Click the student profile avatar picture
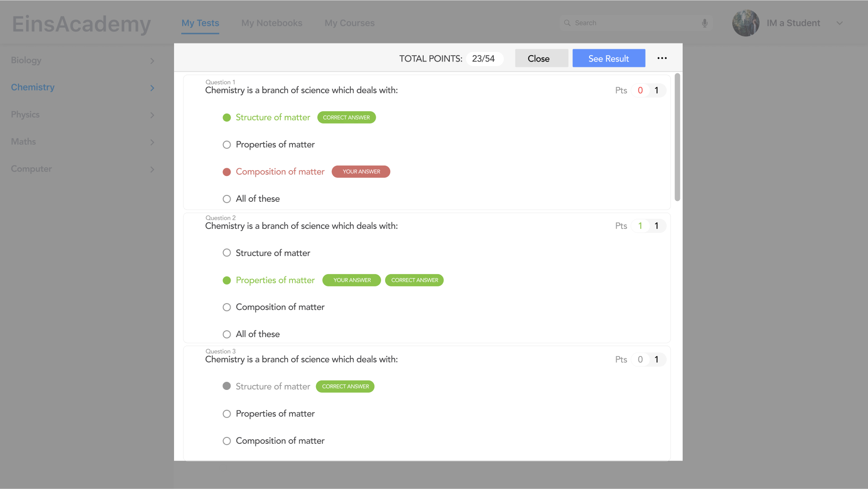 pos(745,23)
